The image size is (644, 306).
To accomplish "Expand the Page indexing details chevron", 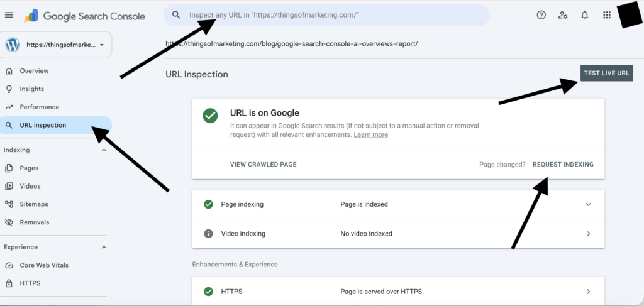I will coord(588,204).
